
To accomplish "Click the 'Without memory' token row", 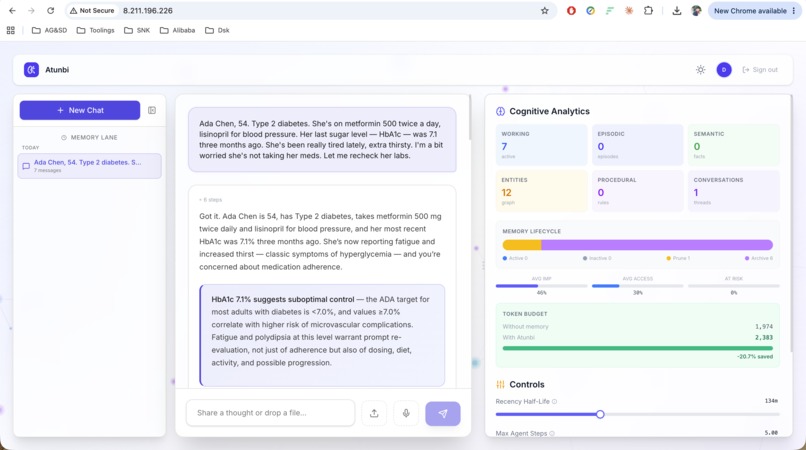I will coord(637,327).
